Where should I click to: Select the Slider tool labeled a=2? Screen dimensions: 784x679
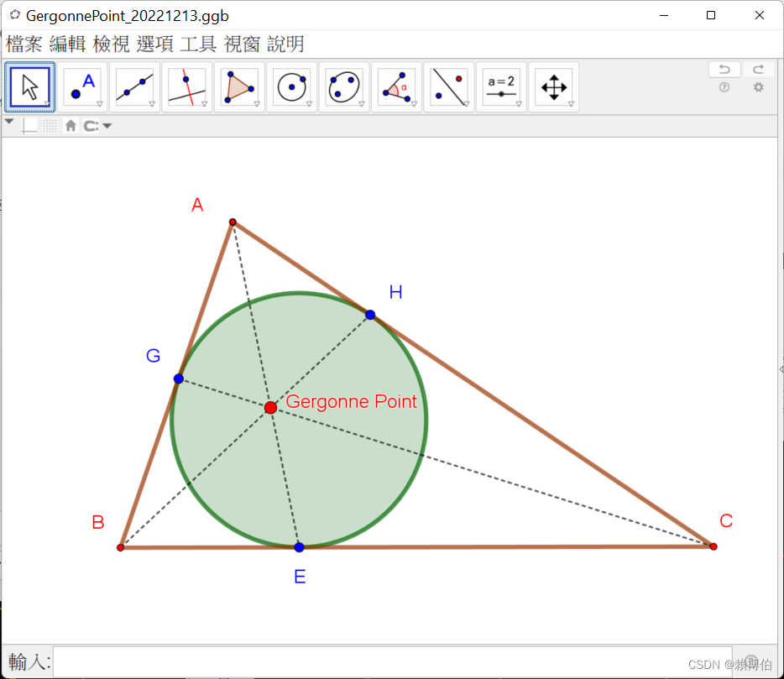click(x=501, y=86)
